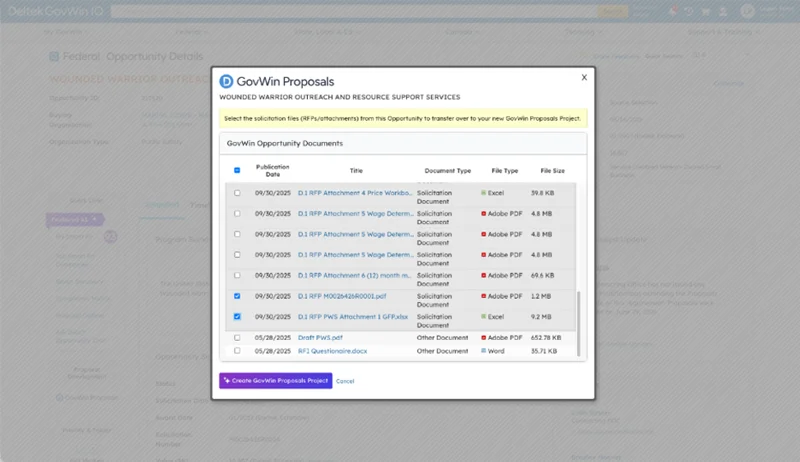Click the Document Type column header
This screenshot has height=462, width=800.
pos(447,171)
